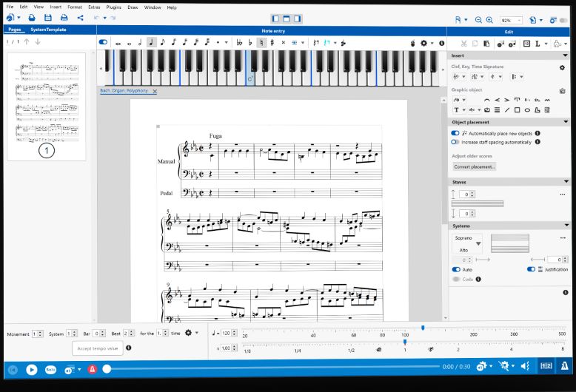Insert a slur graphic object
This screenshot has width=576, height=392.
coord(486,100)
